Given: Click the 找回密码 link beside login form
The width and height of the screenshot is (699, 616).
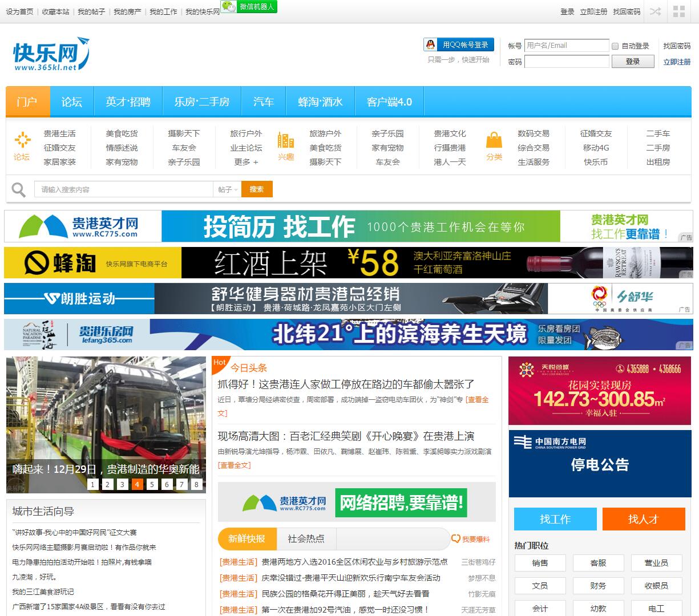Looking at the screenshot, I should pos(677,46).
